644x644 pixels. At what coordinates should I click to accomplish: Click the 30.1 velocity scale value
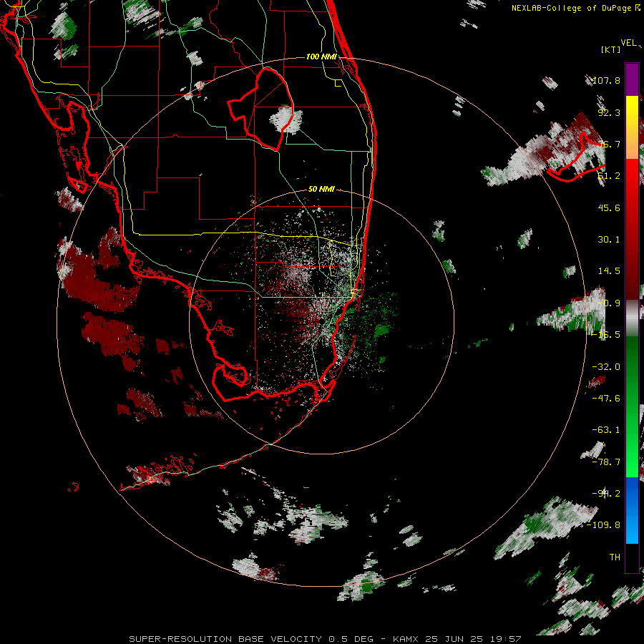pos(609,240)
